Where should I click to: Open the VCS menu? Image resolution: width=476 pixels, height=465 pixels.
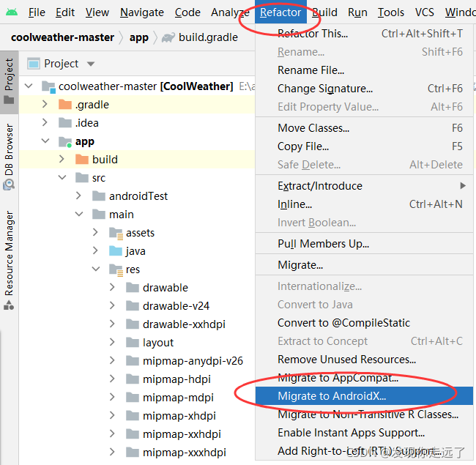pos(425,12)
